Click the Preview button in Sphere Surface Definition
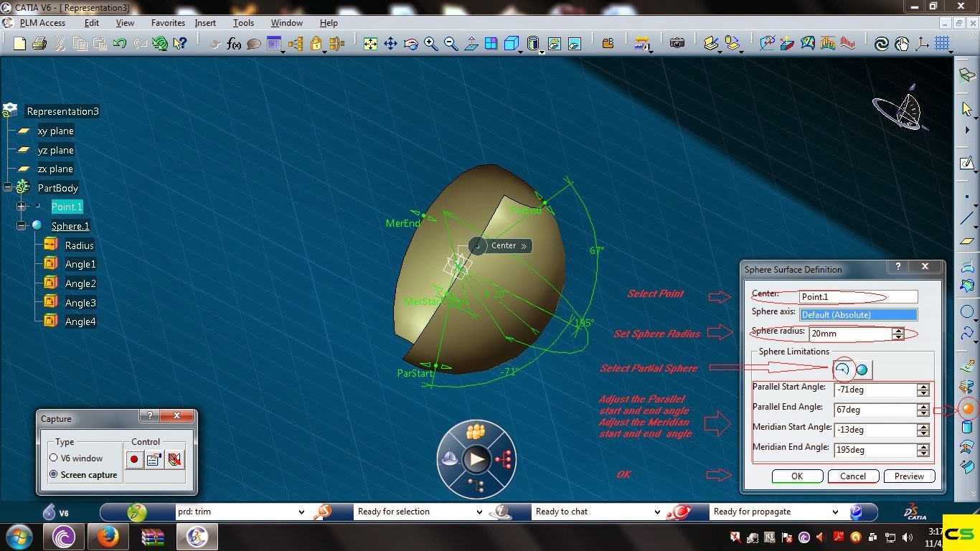The image size is (980, 551). pyautogui.click(x=909, y=476)
